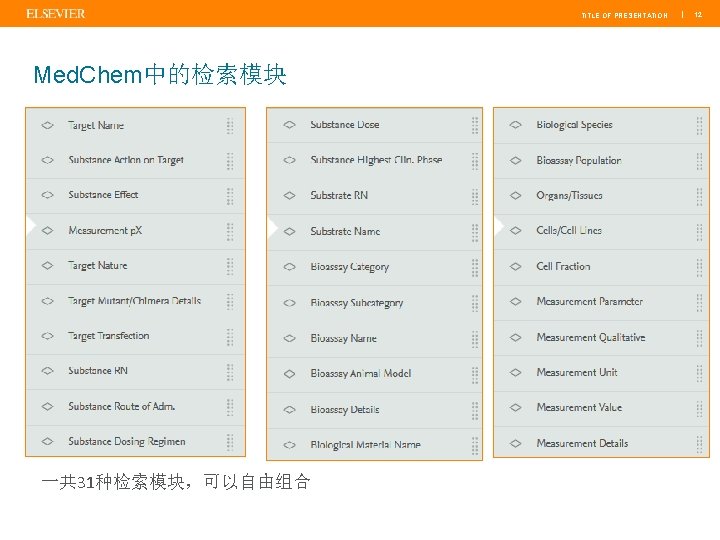Select the Bioassay Animal Model module
This screenshot has width=720, height=540.
click(375, 374)
